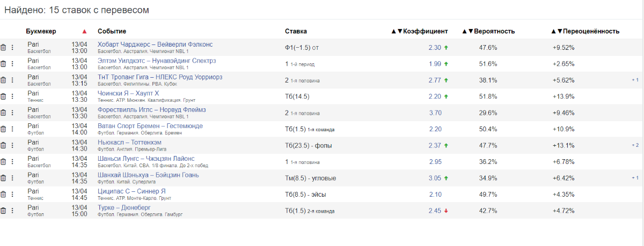Click coefficient 3.05 for Шанхай Шэньхуа
644x246 pixels.
[435, 178]
